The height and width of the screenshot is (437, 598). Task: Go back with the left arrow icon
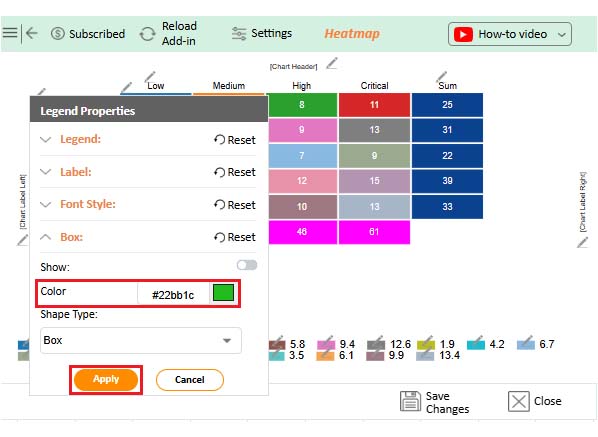(x=31, y=33)
